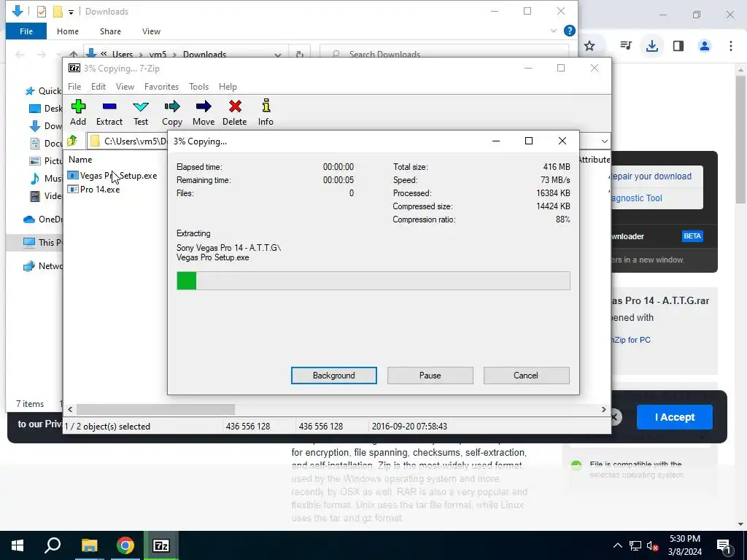
Task: Open Chrome bookmark star icon
Action: [589, 46]
